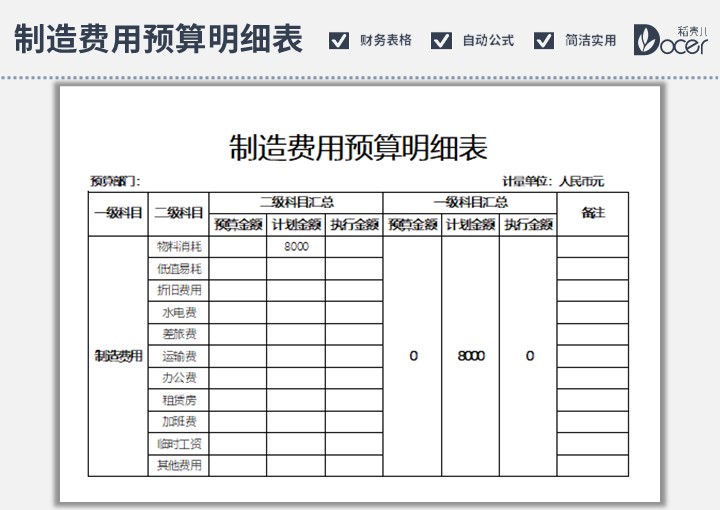720x510 pixels.
Task: Click the large table title 制造费用预算明细表
Action: [359, 148]
